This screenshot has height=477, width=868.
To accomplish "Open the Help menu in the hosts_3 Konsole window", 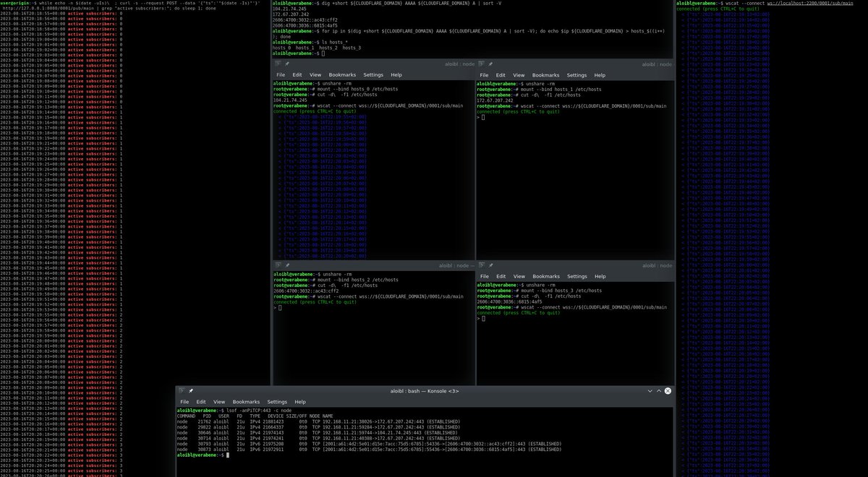I will pyautogui.click(x=600, y=276).
